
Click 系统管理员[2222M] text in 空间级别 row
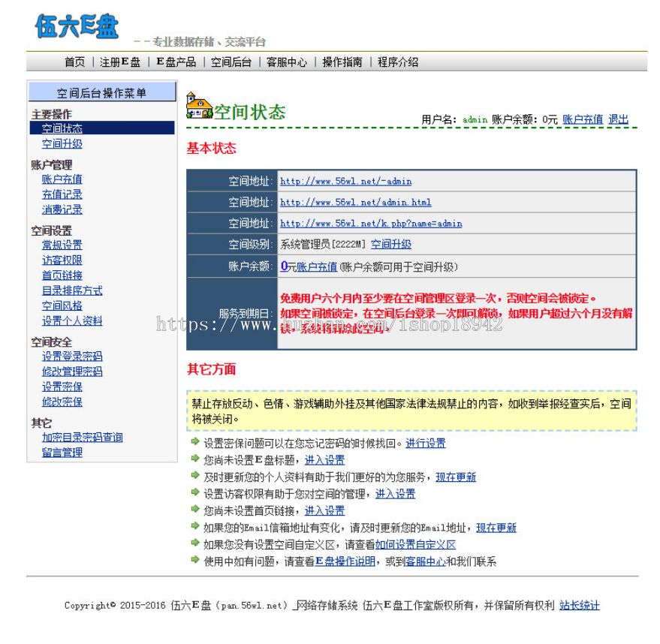(323, 245)
